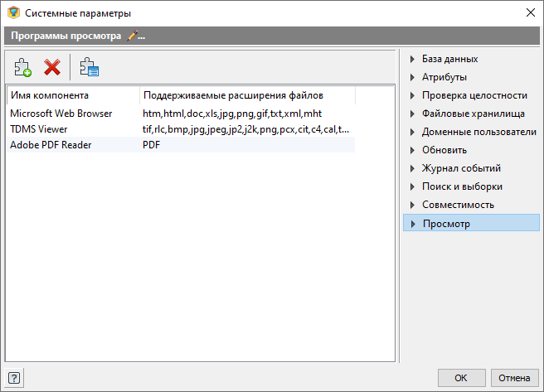Click the Отмена button
Image resolution: width=544 pixels, height=392 pixels.
click(x=514, y=378)
